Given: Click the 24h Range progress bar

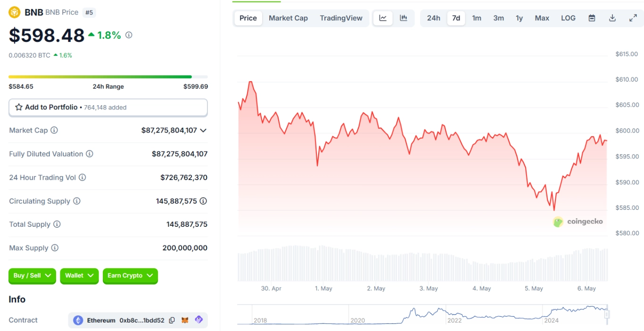Looking at the screenshot, I should (108, 77).
